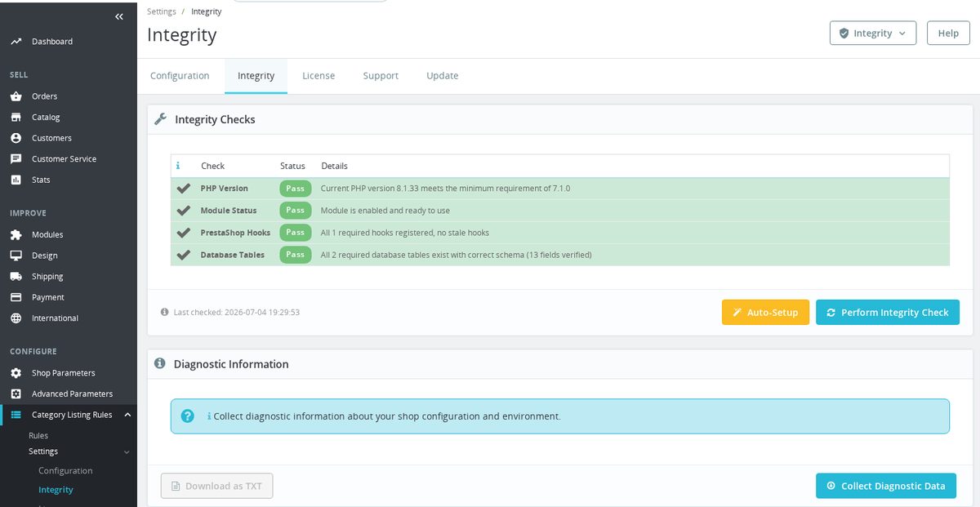Click Perform Integrity Check button

(888, 312)
